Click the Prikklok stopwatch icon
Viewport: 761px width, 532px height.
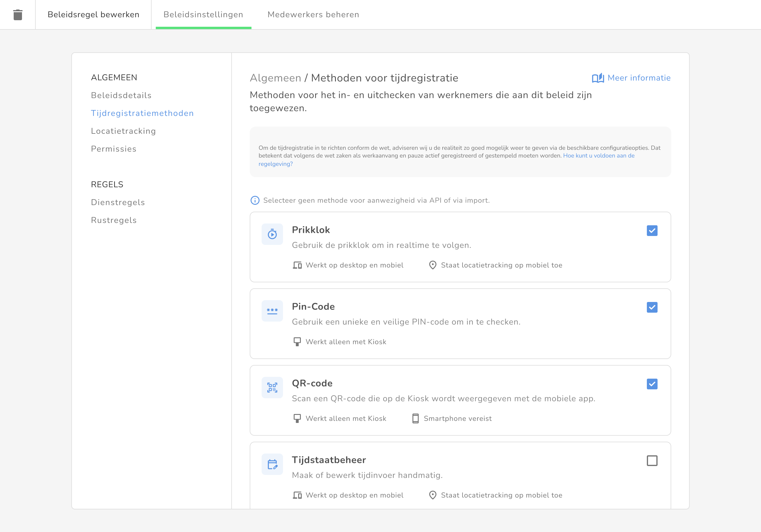[x=272, y=234]
